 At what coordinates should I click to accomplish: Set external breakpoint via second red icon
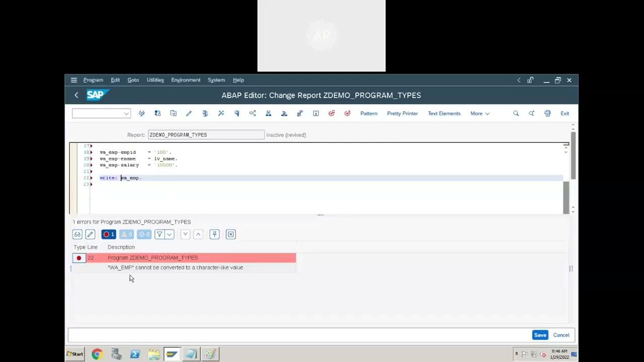(x=347, y=114)
